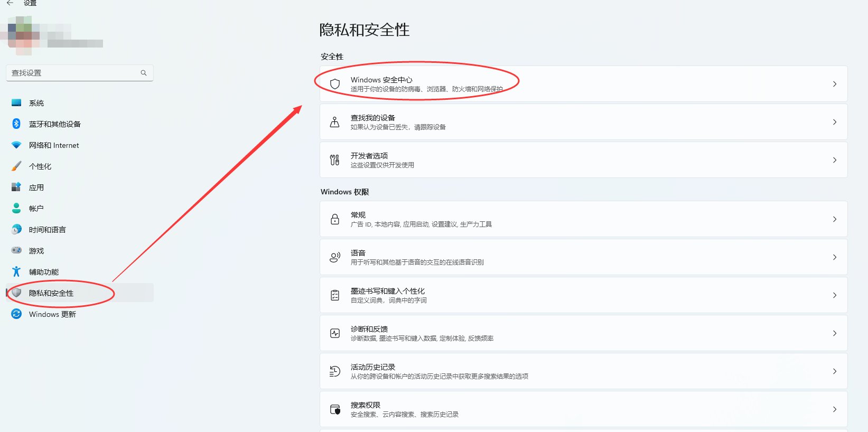The width and height of the screenshot is (868, 432).
Task: Click the pulse chart icon on 诊断和反馈 row
Action: coord(335,333)
